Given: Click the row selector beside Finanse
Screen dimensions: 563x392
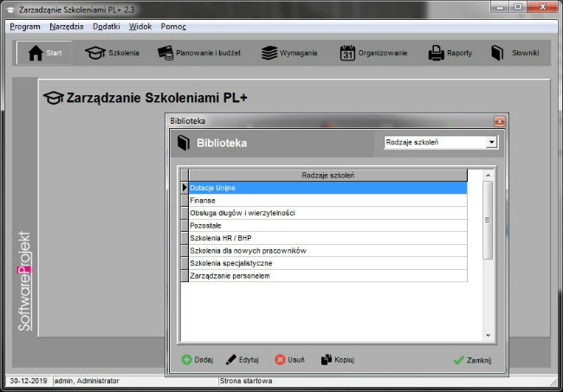Looking at the screenshot, I should point(184,201).
